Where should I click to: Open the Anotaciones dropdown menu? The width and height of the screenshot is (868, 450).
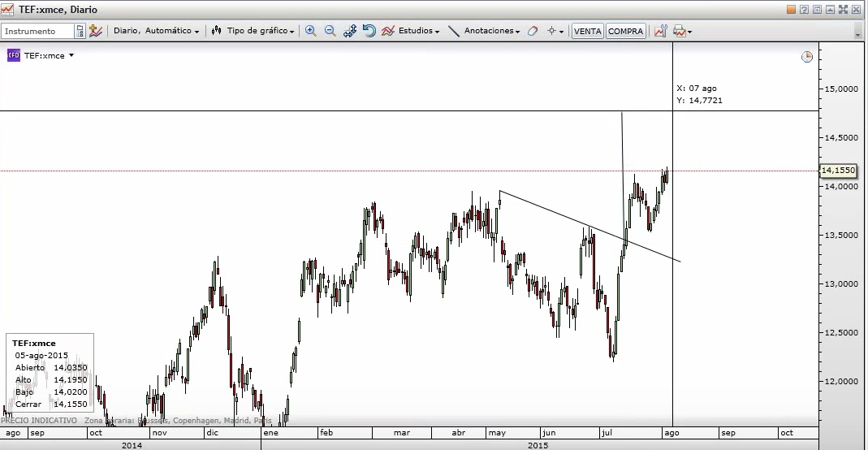pos(492,31)
